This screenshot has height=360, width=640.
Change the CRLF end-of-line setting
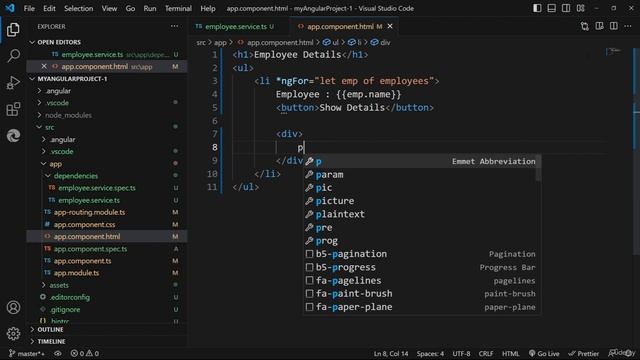(x=486, y=353)
